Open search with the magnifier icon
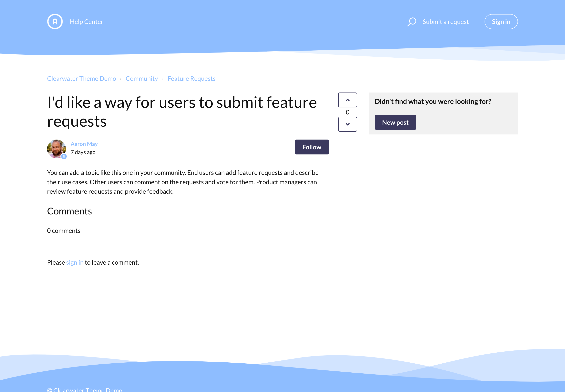 412,22
